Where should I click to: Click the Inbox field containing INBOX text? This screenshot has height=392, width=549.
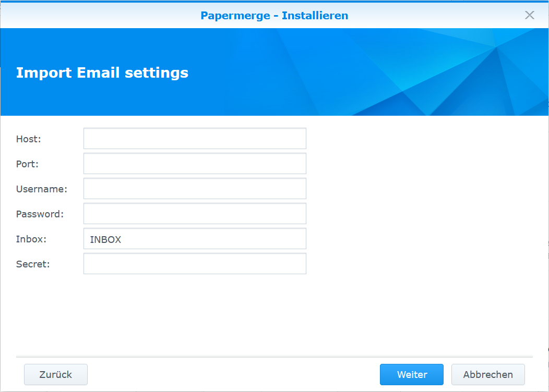pyautogui.click(x=194, y=238)
